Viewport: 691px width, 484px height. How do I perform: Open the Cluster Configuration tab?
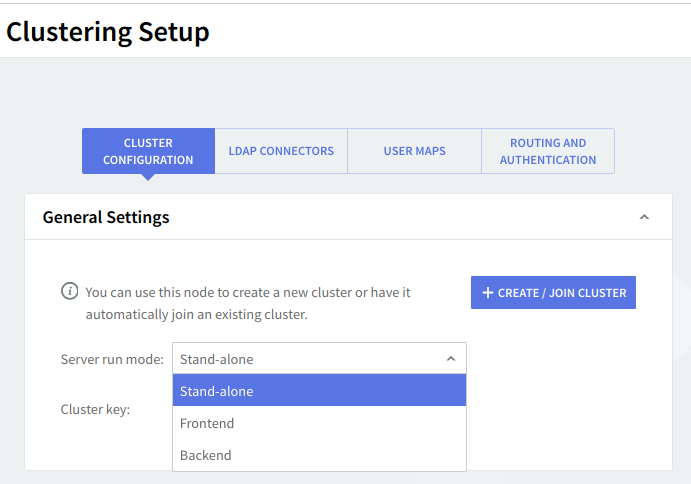148,151
